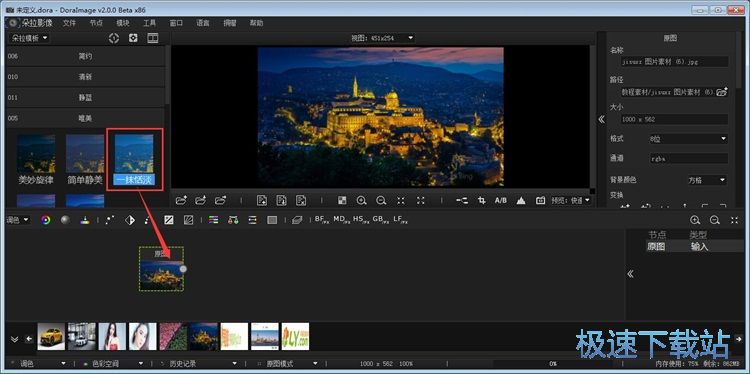Image resolution: width=750 pixels, height=374 pixels.
Task: Click the BF effect node button
Action: [320, 220]
